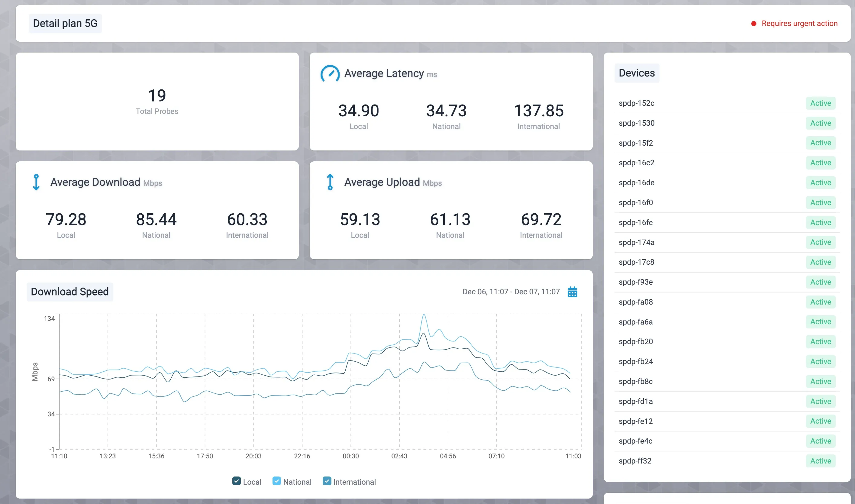
Task: Open device spdp-16de
Action: coord(727,183)
